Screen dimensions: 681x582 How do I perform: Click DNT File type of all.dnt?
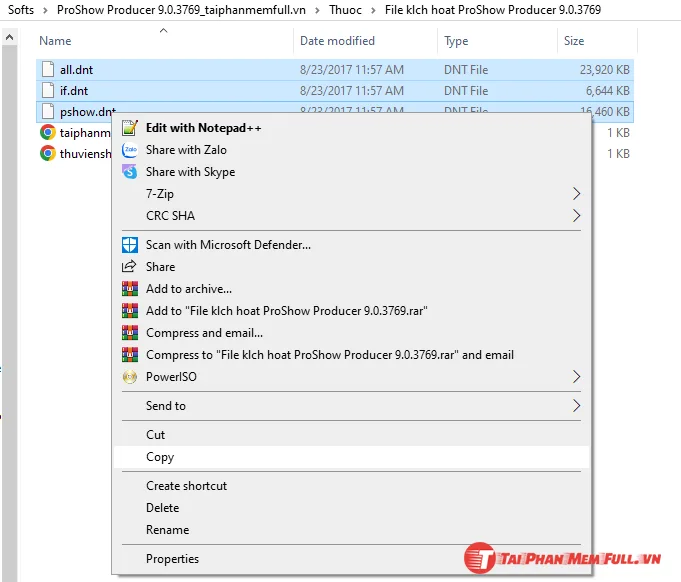coord(466,70)
